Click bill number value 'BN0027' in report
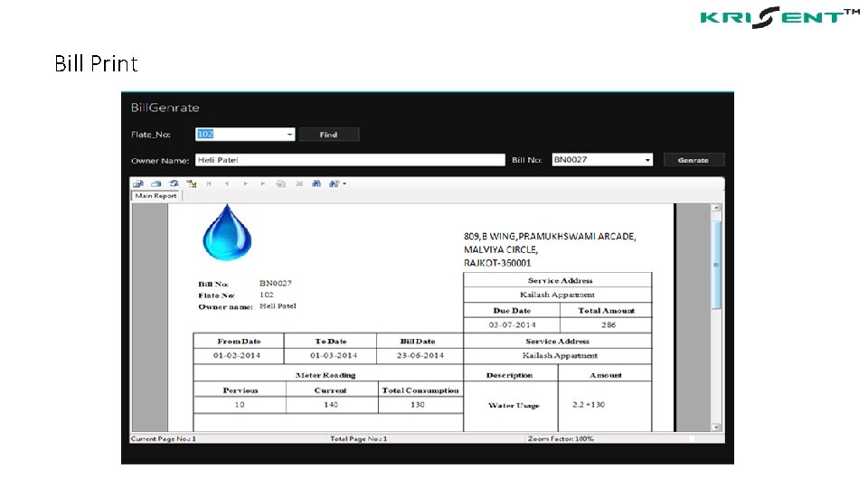The image size is (868, 488). pyautogui.click(x=276, y=283)
